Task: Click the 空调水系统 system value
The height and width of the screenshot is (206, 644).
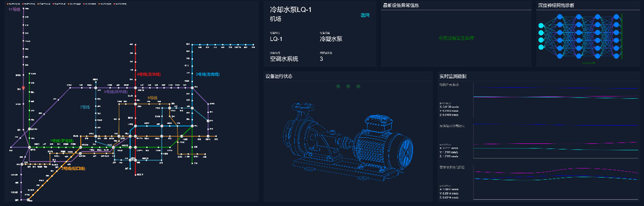Action: pyautogui.click(x=284, y=59)
